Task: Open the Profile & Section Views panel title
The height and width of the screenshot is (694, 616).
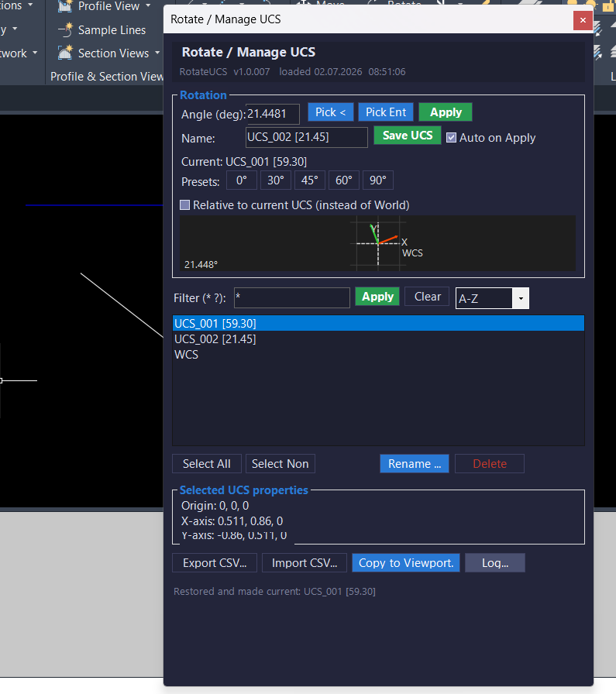Action: [107, 77]
